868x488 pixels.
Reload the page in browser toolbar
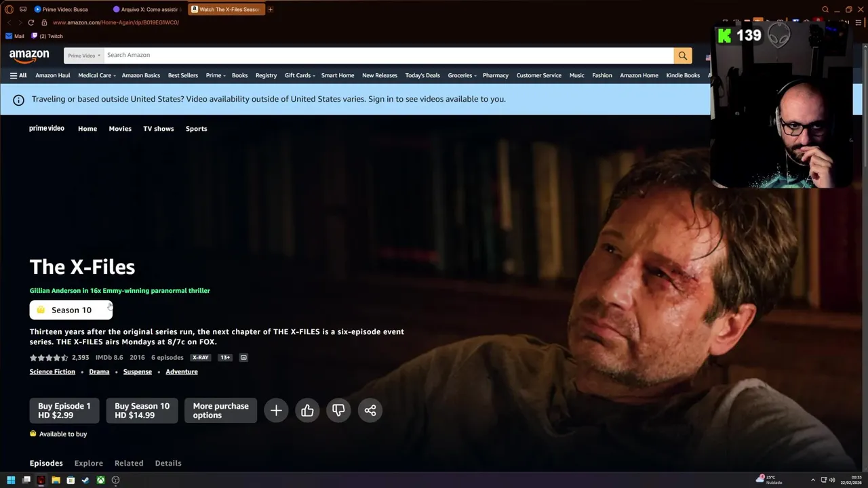pyautogui.click(x=31, y=22)
